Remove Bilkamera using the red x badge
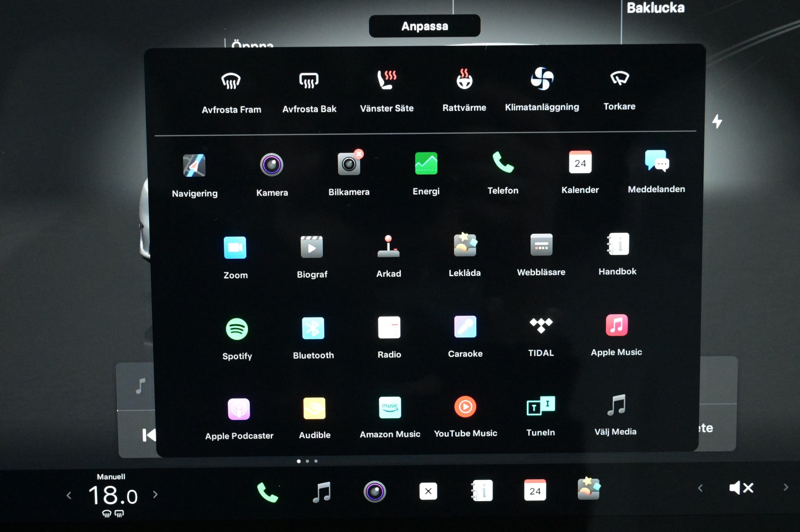 click(359, 154)
